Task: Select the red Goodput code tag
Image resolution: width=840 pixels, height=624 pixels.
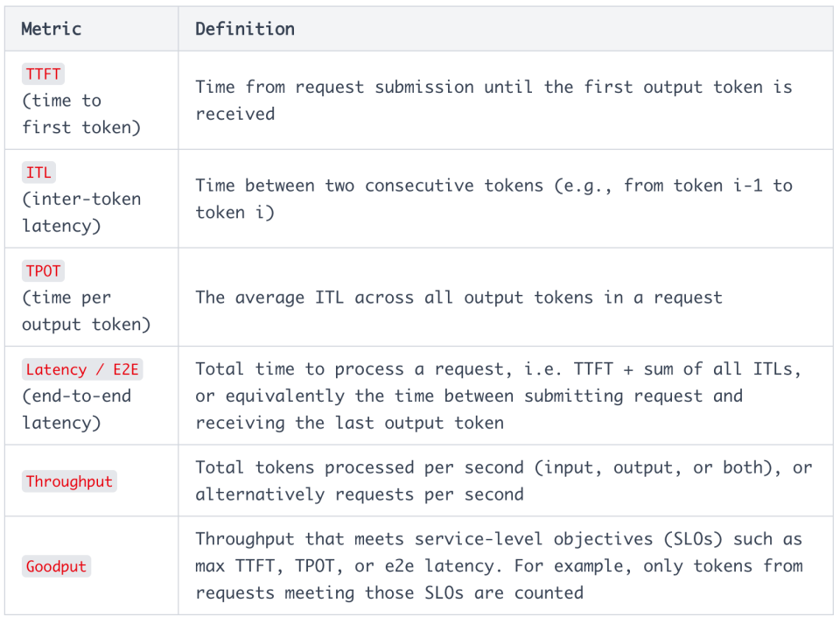Action: click(56, 566)
